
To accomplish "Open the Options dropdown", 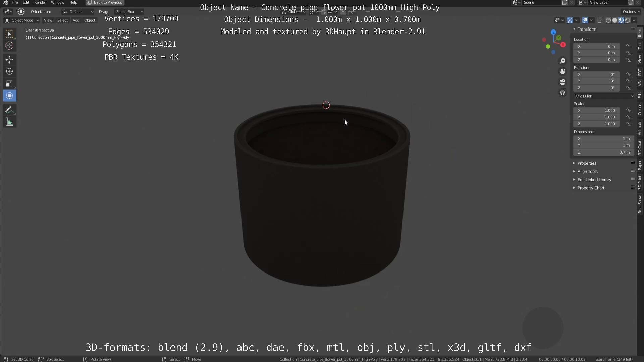I will (631, 12).
